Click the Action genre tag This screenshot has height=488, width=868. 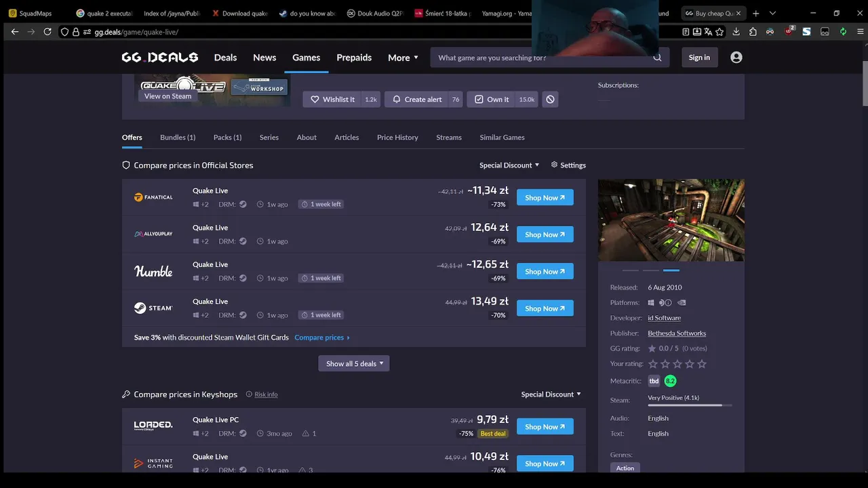click(625, 468)
